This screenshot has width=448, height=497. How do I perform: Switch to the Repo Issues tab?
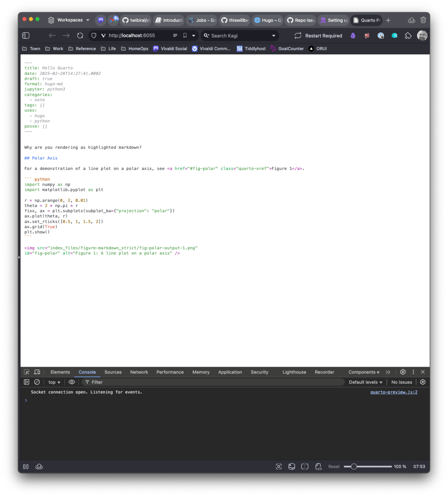pos(301,20)
